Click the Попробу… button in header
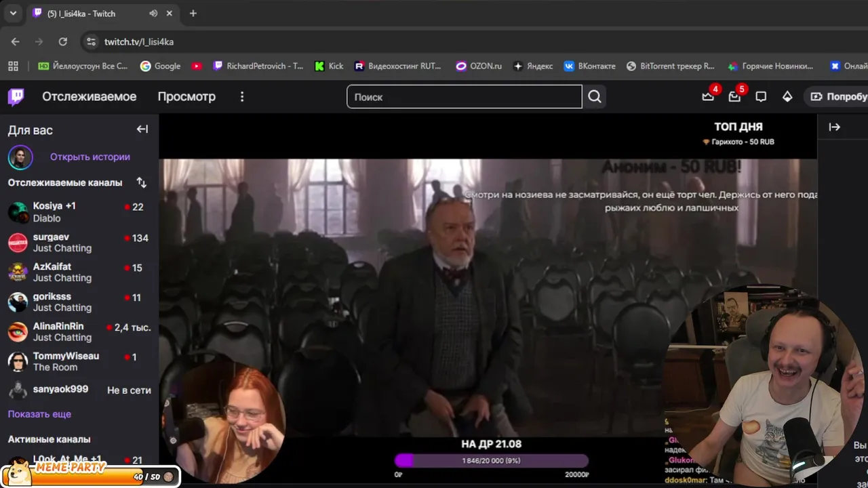This screenshot has height=488, width=868. click(x=837, y=97)
